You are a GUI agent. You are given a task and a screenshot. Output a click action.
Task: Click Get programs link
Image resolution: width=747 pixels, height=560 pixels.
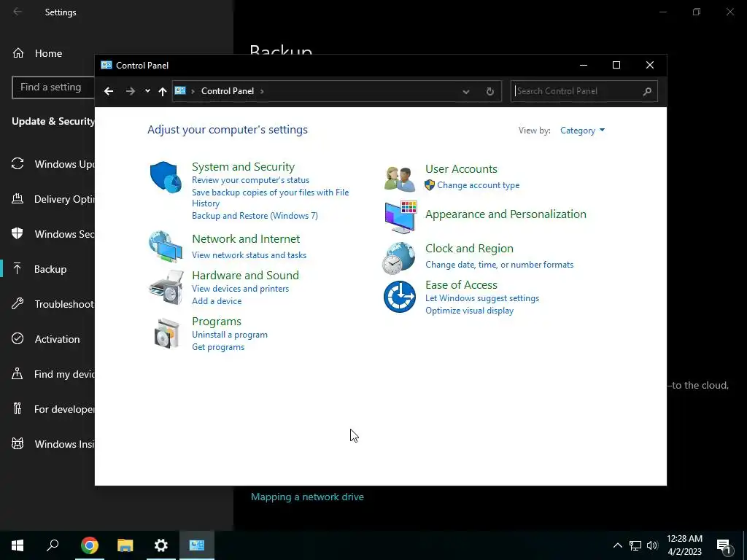218,347
